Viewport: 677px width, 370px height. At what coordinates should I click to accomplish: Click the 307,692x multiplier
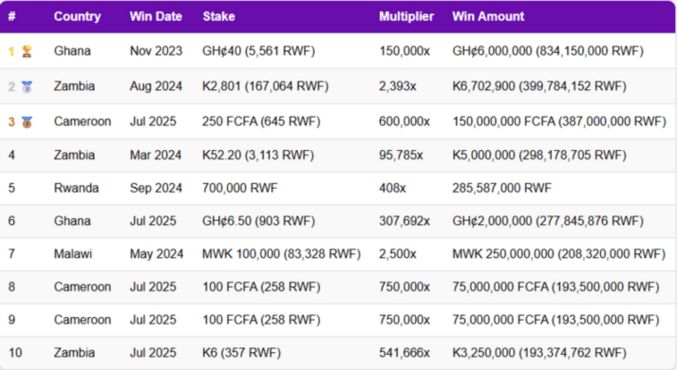[405, 221]
